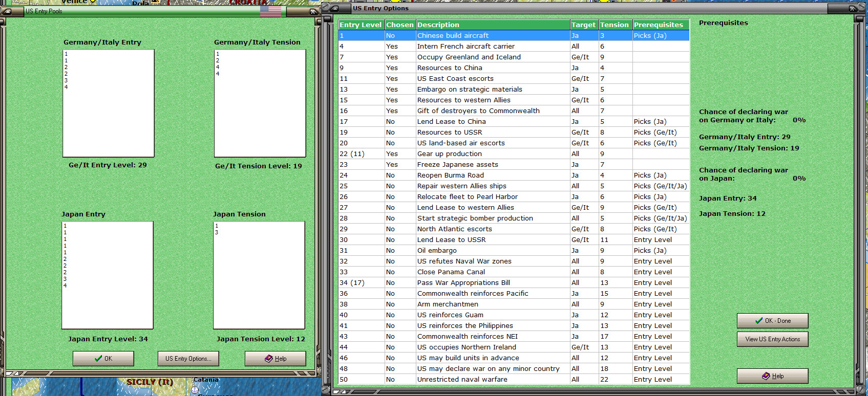
Task: Click the '22 (11)' entry level cell
Action: (x=361, y=154)
